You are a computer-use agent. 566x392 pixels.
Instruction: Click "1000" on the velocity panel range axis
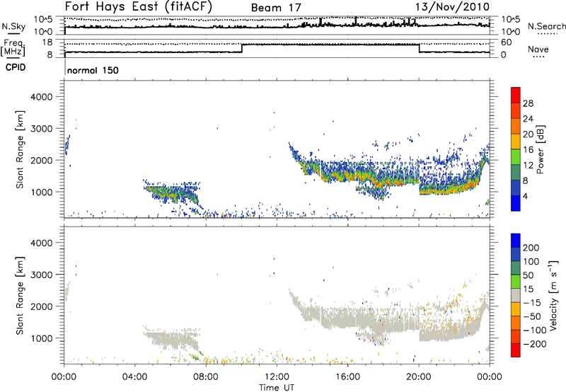click(x=41, y=338)
